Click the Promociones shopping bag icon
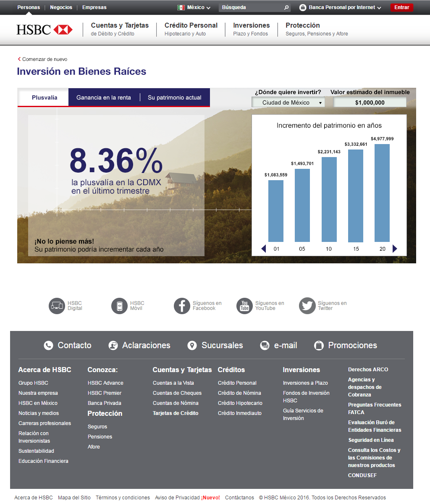 [319, 345]
